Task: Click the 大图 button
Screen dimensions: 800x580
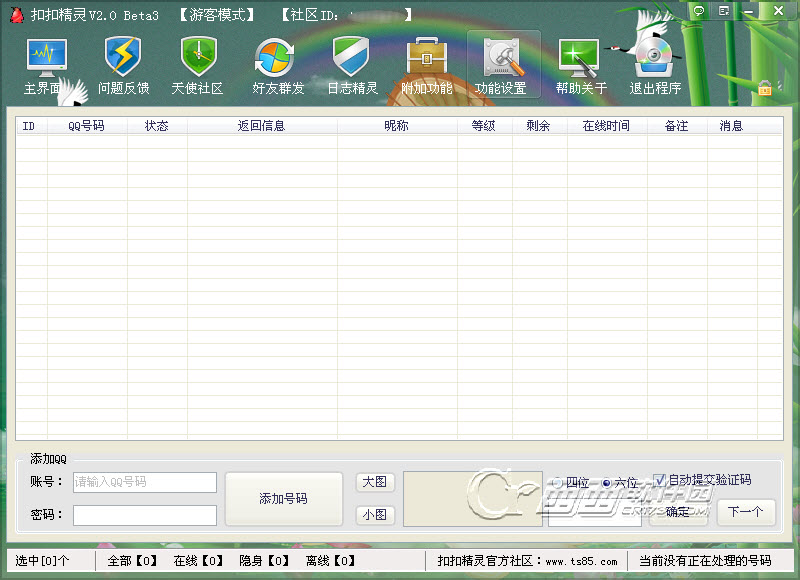Action: click(375, 482)
